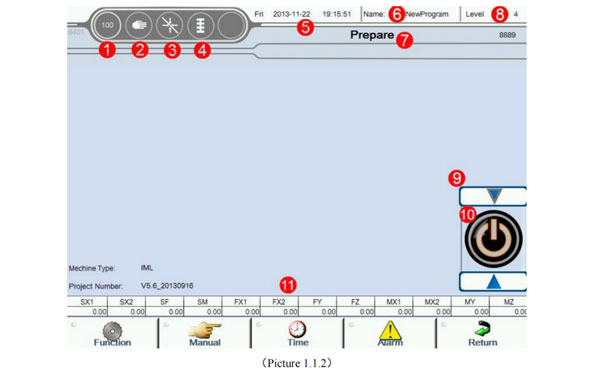Screen dimensions: 600x372
Task: Click the date 2013-11-22
Action: point(291,14)
